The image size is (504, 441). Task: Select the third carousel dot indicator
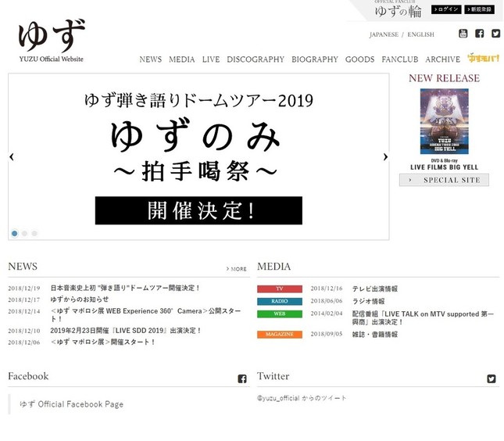34,233
